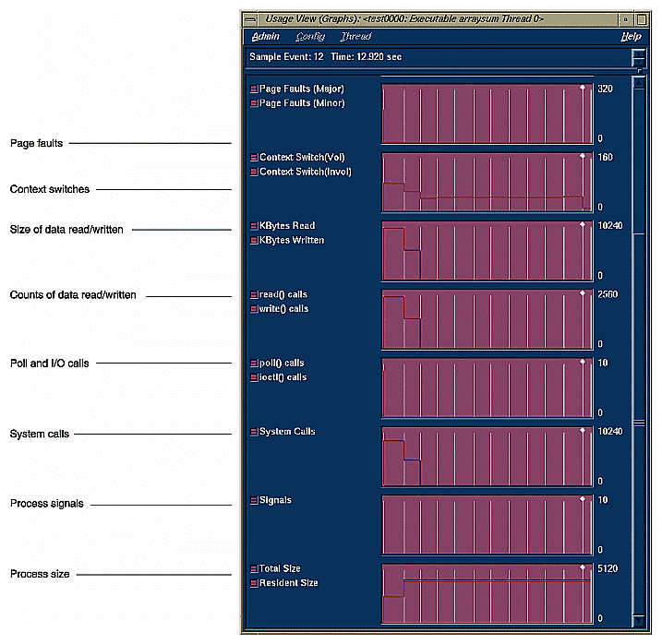Click the time marker diamond on Page Faults graph
The image size is (662, 644).
[x=583, y=88]
